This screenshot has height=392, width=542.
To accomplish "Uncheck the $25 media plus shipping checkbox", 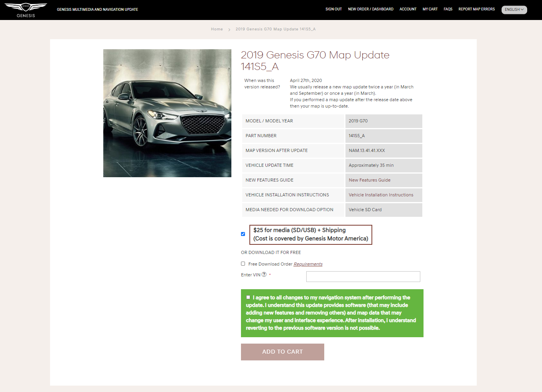I will 243,234.
